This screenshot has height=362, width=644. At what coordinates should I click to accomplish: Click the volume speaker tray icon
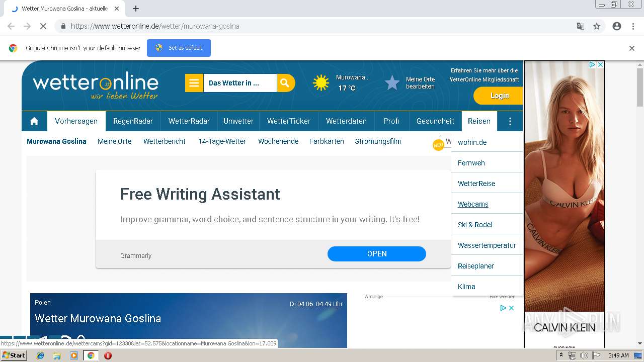[584, 355]
